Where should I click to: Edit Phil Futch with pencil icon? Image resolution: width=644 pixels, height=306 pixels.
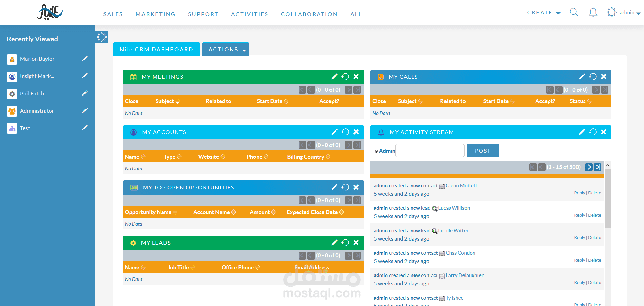coord(85,93)
